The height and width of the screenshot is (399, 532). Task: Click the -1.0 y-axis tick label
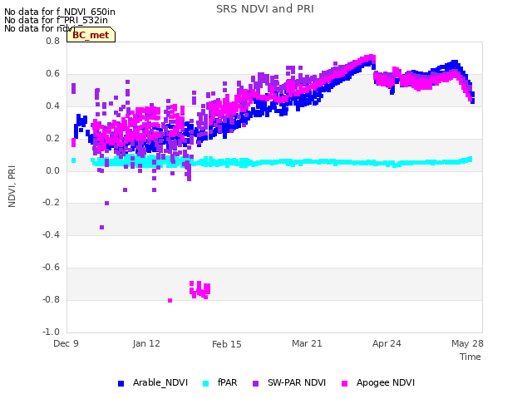click(x=51, y=332)
